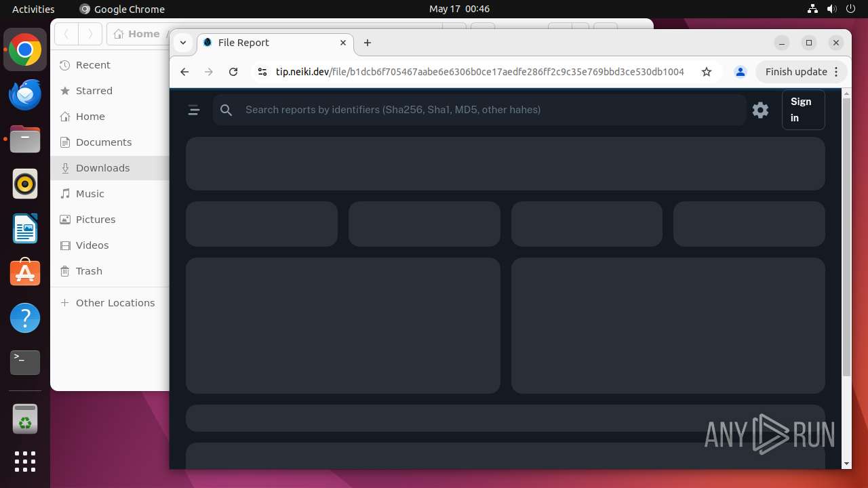
Task: Open Ubuntu Software from the dock
Action: 25,273
